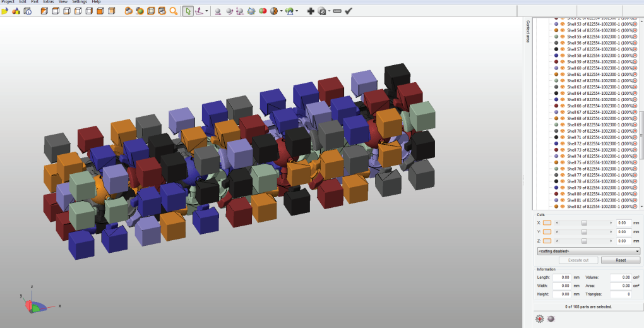Open the cutting disabled dropdown
This screenshot has width=644, height=328.
[x=588, y=251]
